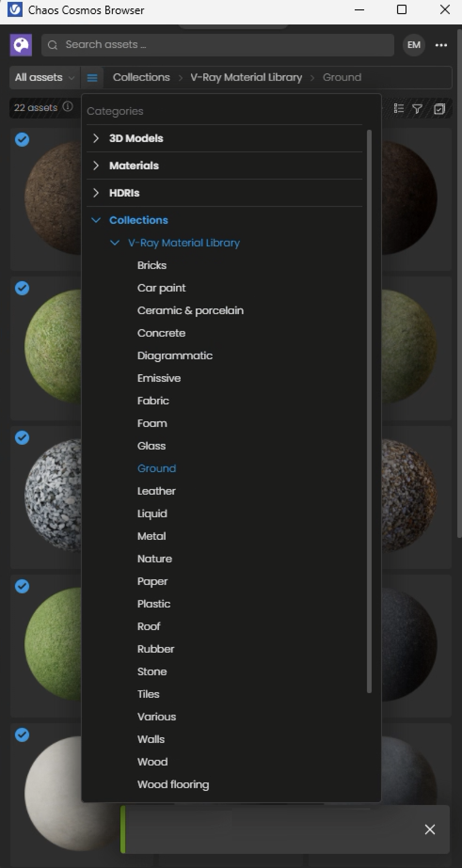Click the Cosmos palette home icon

tap(21, 45)
